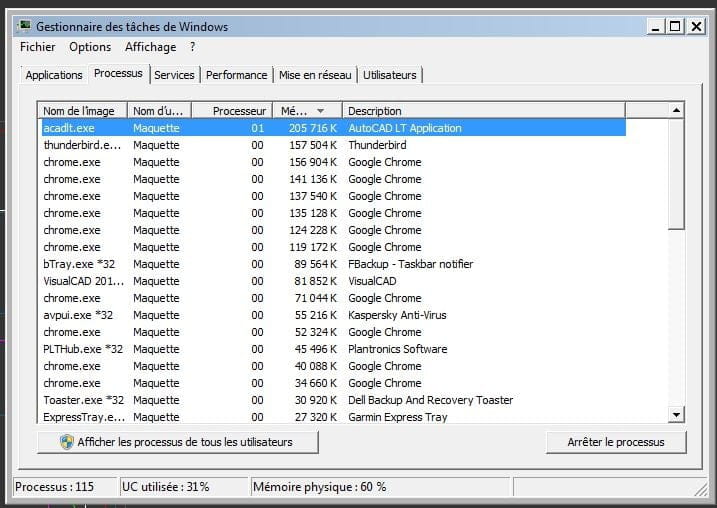Click Dell Backup And Recovery Toaster description
The image size is (717, 508).
[x=430, y=400]
